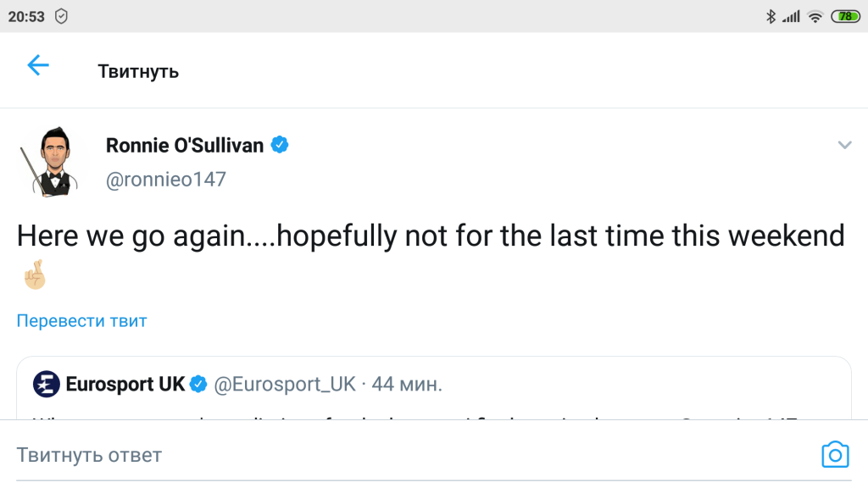Tap the @Eurosport_UK handle
Image resolution: width=868 pixels, height=488 pixels.
pyautogui.click(x=285, y=384)
